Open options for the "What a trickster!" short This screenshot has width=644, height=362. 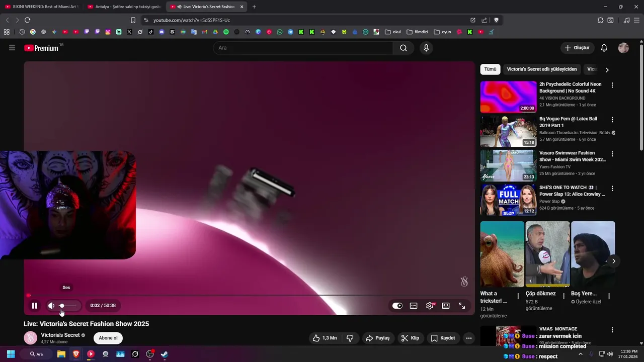[518, 296]
